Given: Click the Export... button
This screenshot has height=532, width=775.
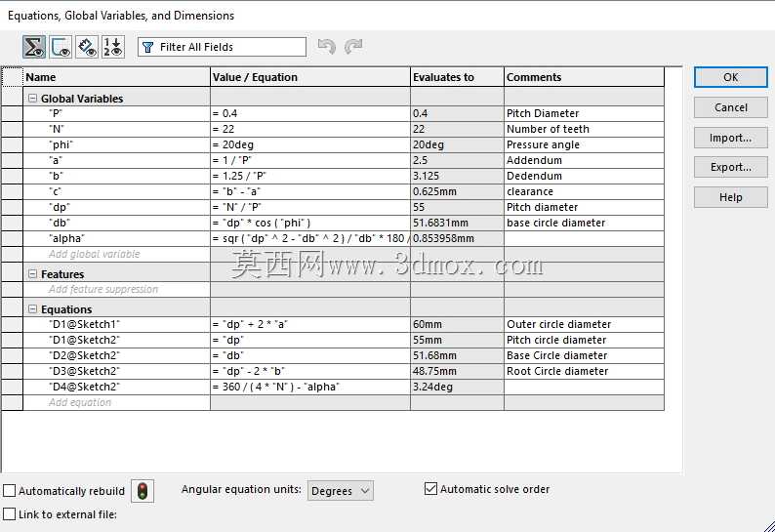Looking at the screenshot, I should 730,167.
